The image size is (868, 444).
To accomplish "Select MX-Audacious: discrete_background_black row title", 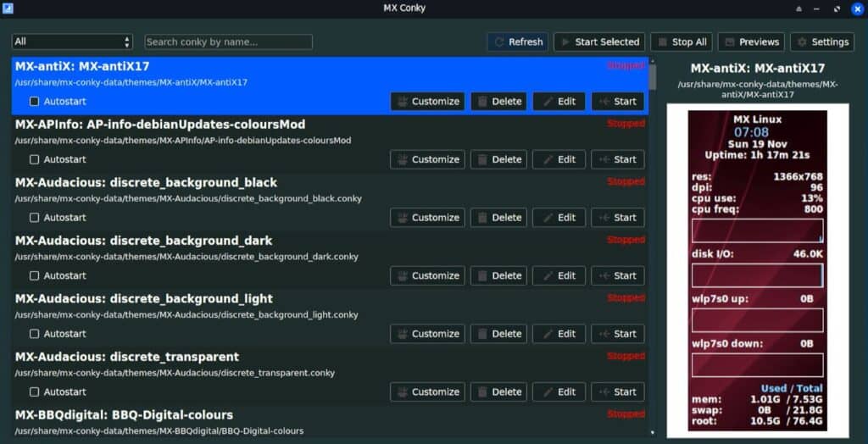I will 146,183.
